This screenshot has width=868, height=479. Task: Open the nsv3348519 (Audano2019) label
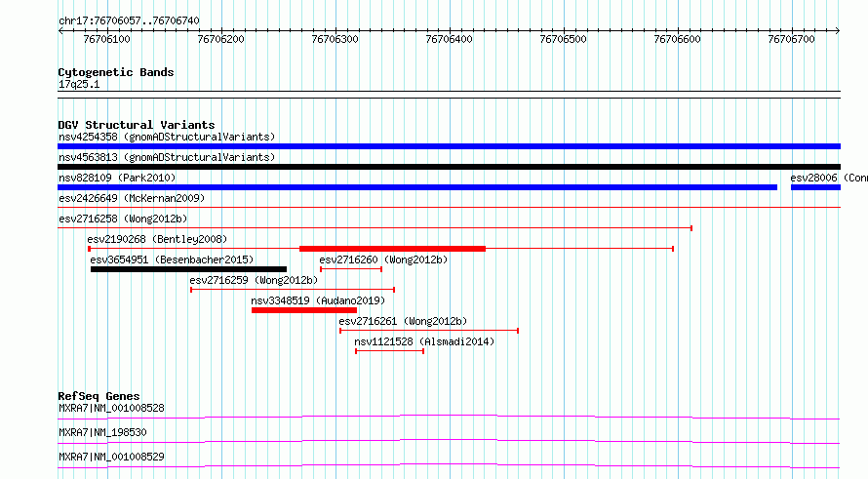click(318, 300)
